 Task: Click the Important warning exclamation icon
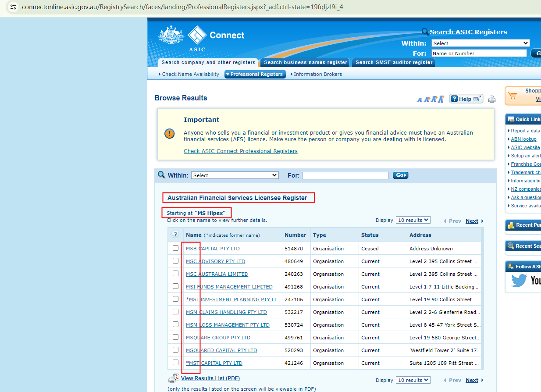(169, 133)
